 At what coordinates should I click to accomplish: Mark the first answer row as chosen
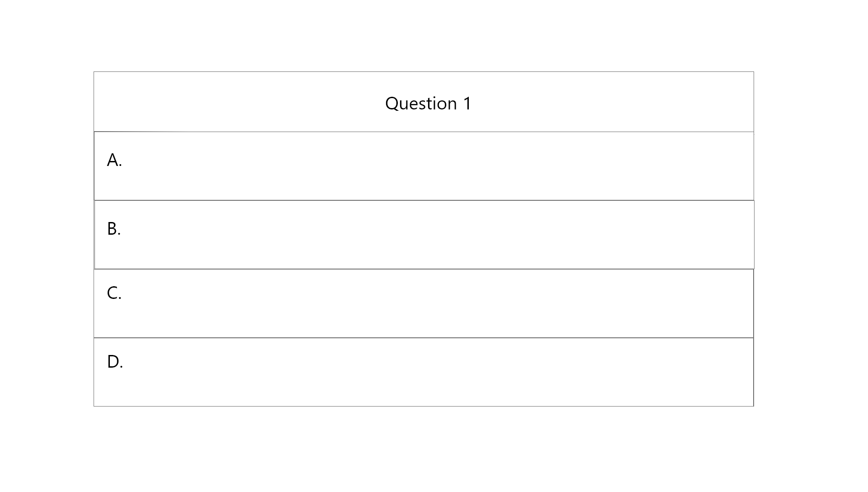[424, 166]
